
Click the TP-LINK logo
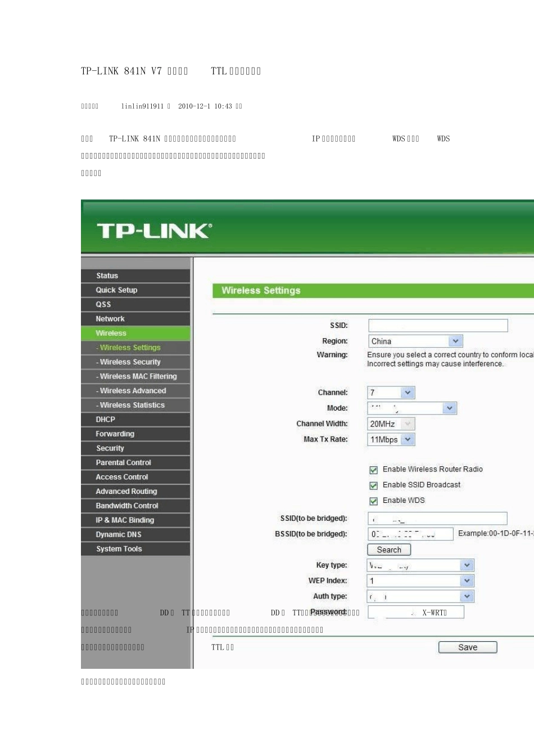(155, 231)
